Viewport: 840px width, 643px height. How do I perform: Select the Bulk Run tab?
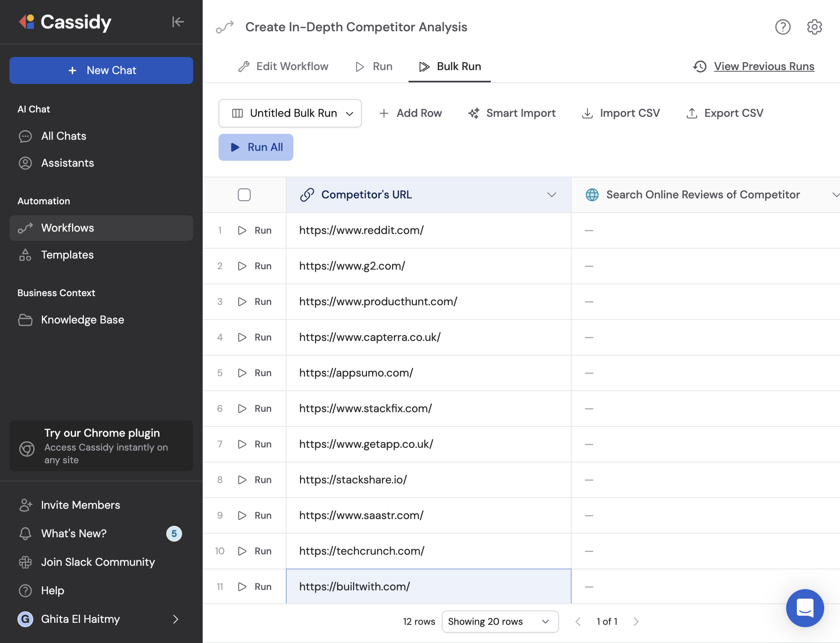point(450,67)
